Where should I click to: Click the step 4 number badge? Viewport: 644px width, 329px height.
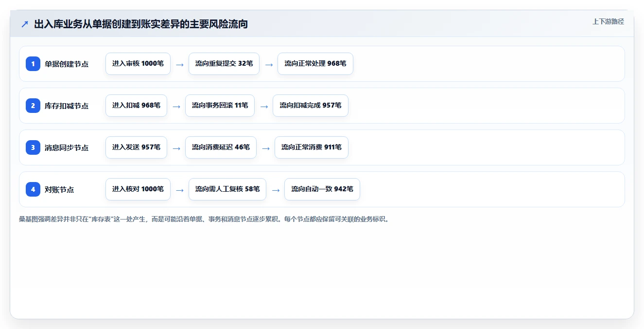pyautogui.click(x=33, y=189)
